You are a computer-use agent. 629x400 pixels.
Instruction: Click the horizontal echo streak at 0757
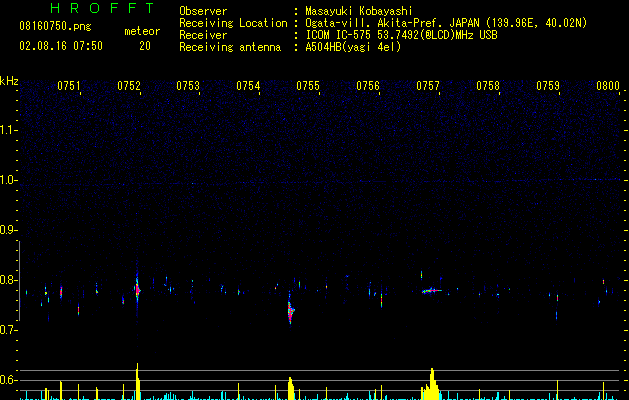(432, 291)
